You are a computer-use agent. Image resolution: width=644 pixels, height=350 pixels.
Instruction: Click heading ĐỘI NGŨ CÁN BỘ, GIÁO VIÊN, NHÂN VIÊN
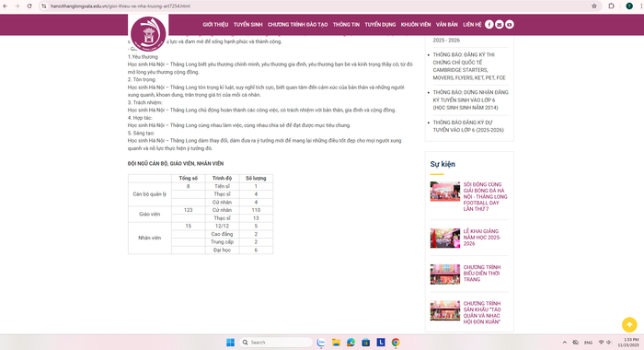(176, 164)
